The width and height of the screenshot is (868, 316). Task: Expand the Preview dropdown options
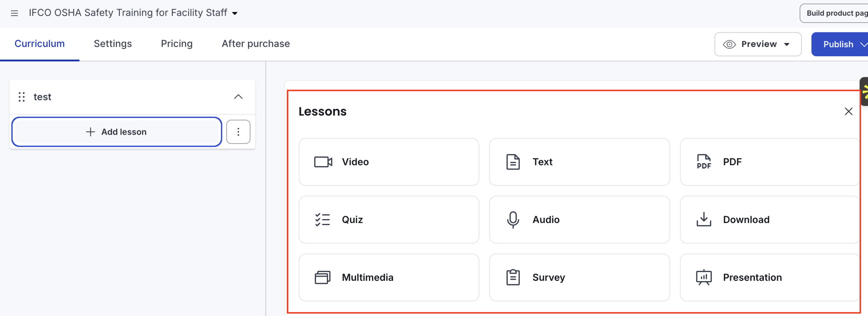pos(787,44)
